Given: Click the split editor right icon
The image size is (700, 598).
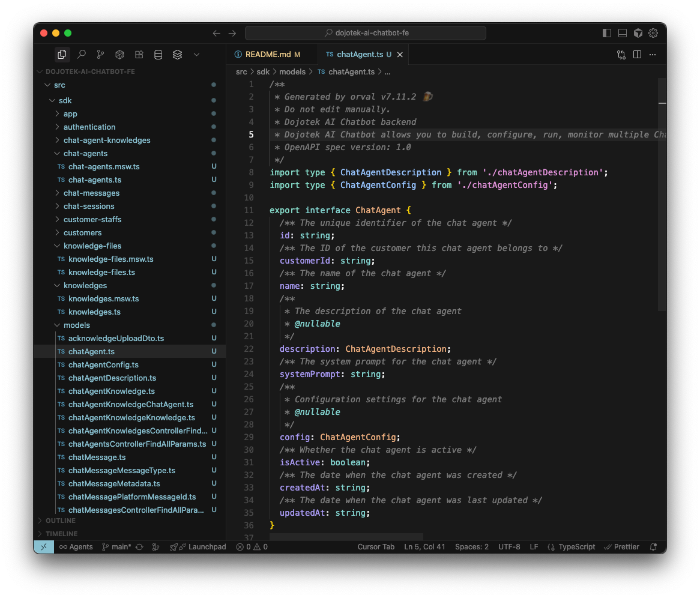Looking at the screenshot, I should click(637, 55).
